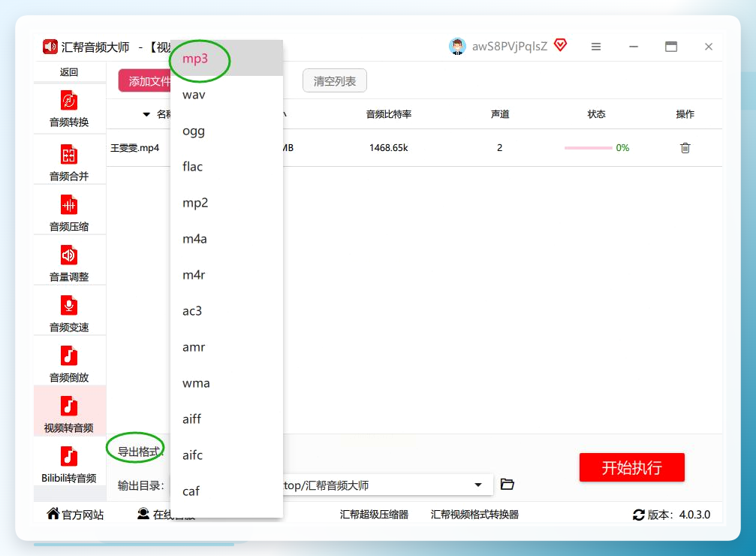Choose mp2 from the format list
Viewport: 756px width, 556px height.
(x=227, y=203)
